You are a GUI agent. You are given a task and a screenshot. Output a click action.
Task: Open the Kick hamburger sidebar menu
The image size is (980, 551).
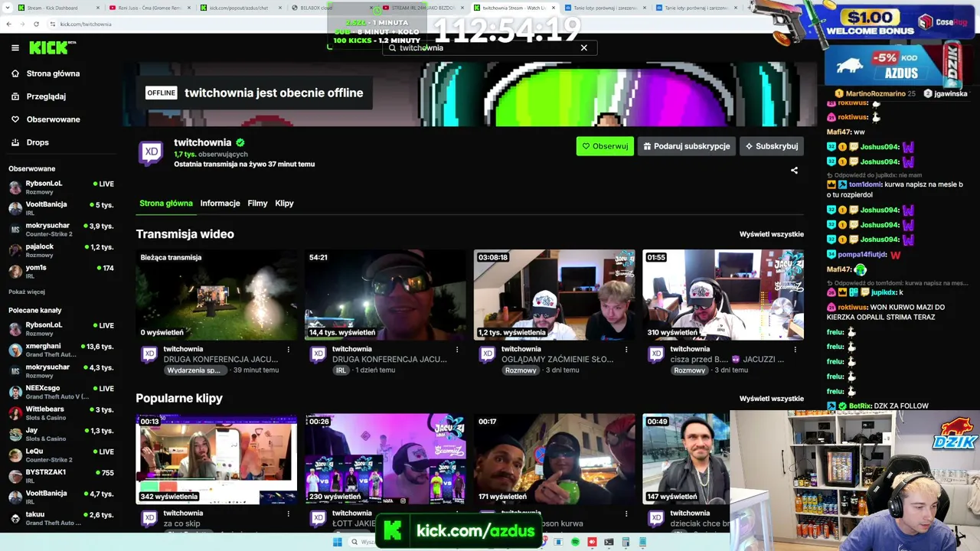coord(15,47)
